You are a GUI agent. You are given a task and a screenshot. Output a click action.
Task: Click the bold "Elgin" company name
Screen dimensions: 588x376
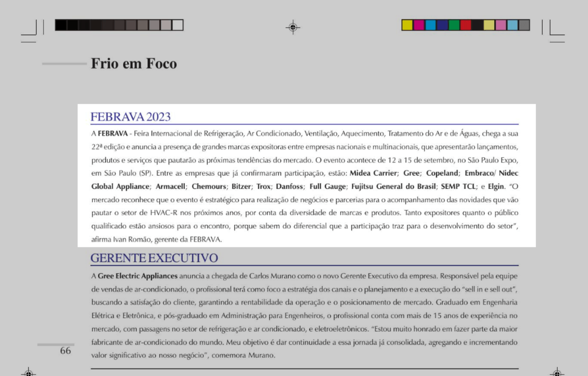pyautogui.click(x=495, y=186)
